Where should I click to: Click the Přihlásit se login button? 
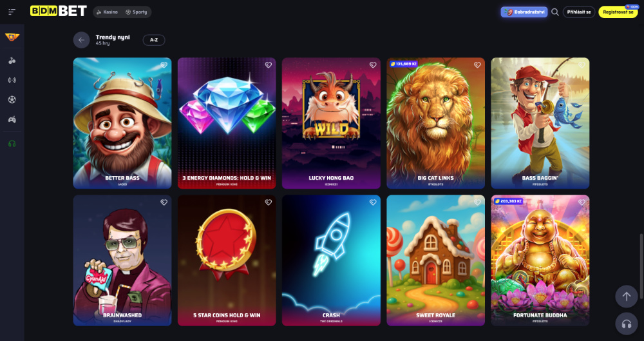(579, 12)
